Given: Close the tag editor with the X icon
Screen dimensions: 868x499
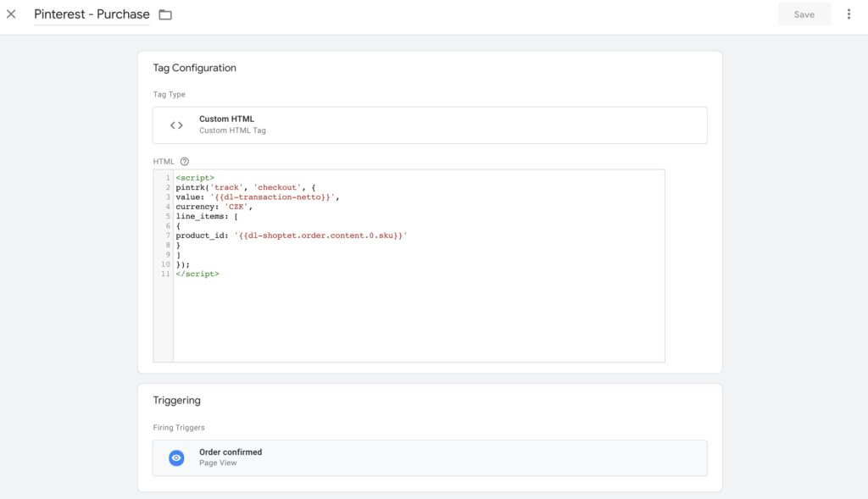Looking at the screenshot, I should point(11,14).
